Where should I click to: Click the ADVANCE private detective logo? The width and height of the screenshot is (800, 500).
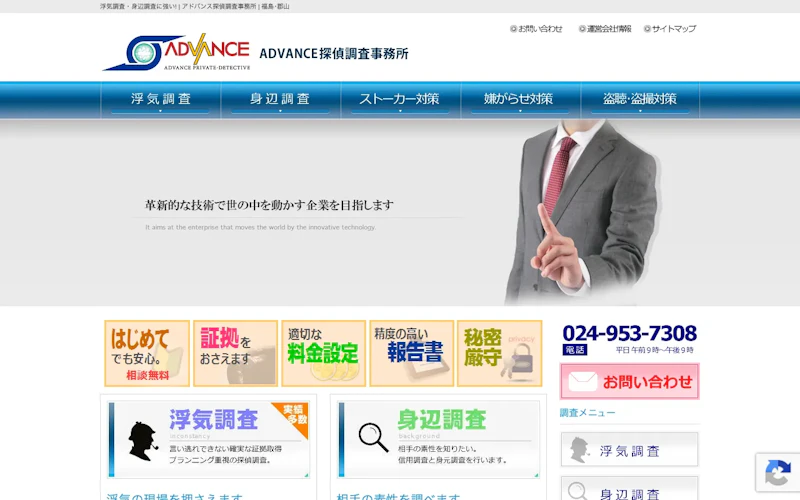click(x=177, y=52)
